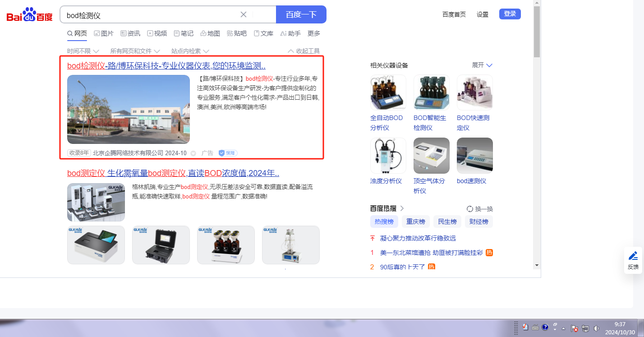Select the 财经榜 hot list tab
644x337 pixels.
479,222
